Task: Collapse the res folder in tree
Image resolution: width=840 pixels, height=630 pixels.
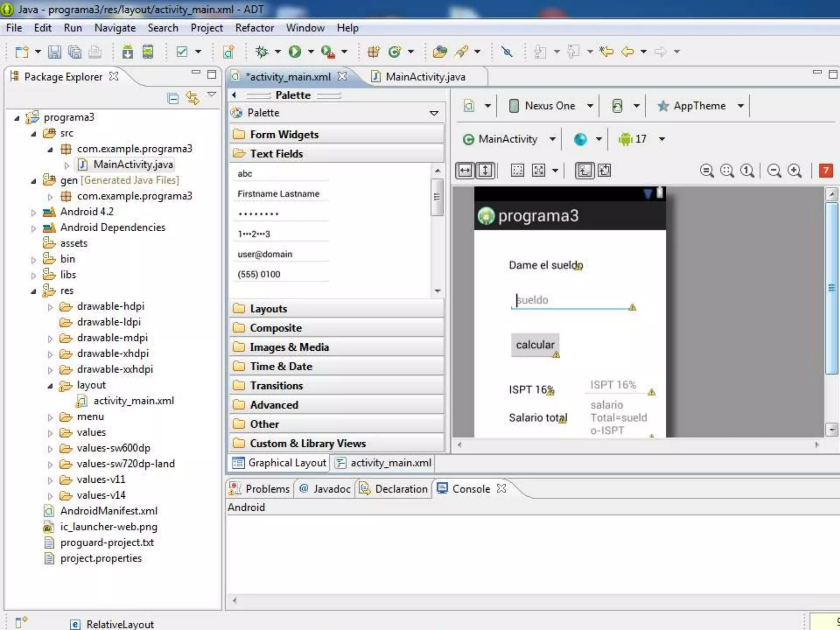Action: (34, 291)
